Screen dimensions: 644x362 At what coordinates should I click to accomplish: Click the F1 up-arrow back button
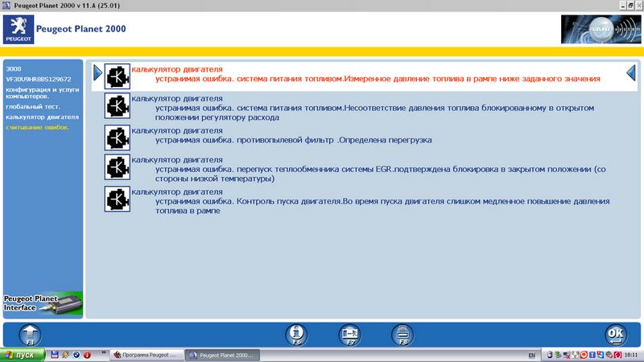(29, 334)
